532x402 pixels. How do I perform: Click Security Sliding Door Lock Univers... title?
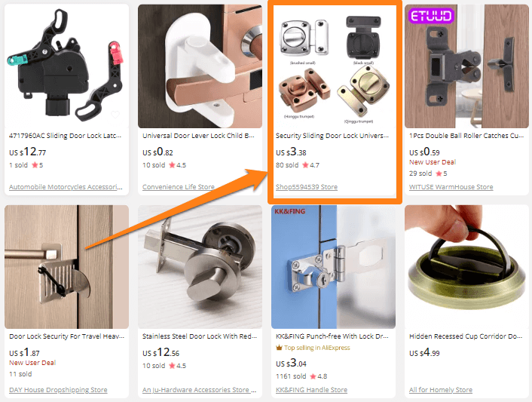[332, 136]
